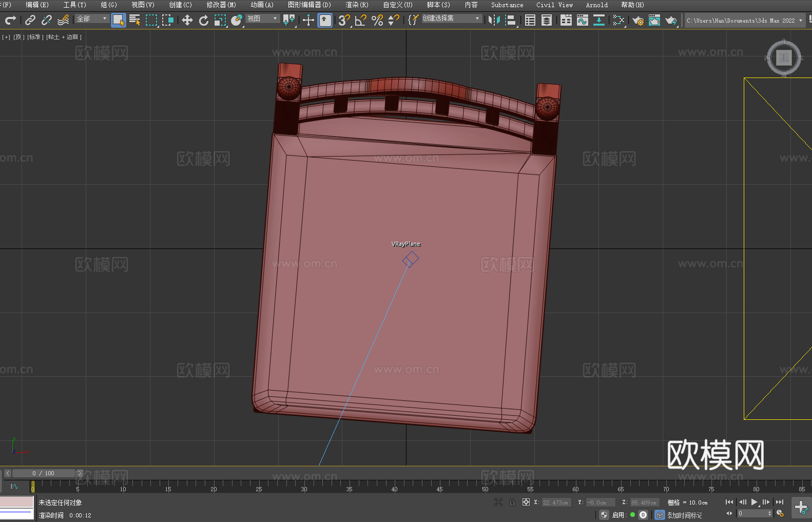Open the Curve Editor icon

583,20
